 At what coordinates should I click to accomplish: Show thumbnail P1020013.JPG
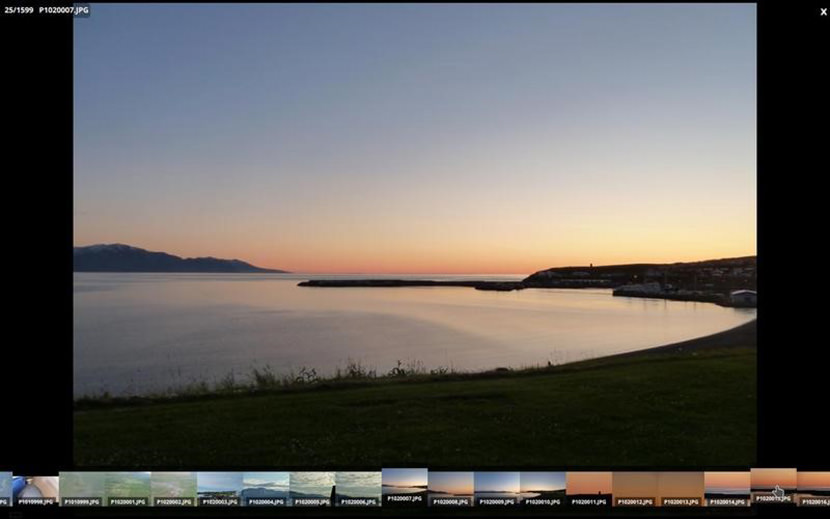coord(681,489)
